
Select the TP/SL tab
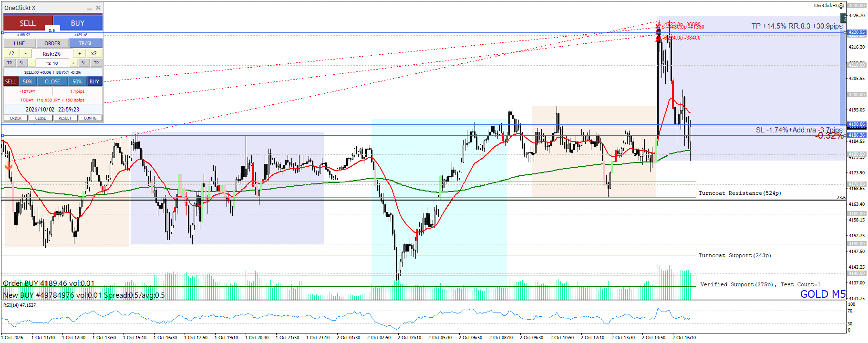coord(86,43)
